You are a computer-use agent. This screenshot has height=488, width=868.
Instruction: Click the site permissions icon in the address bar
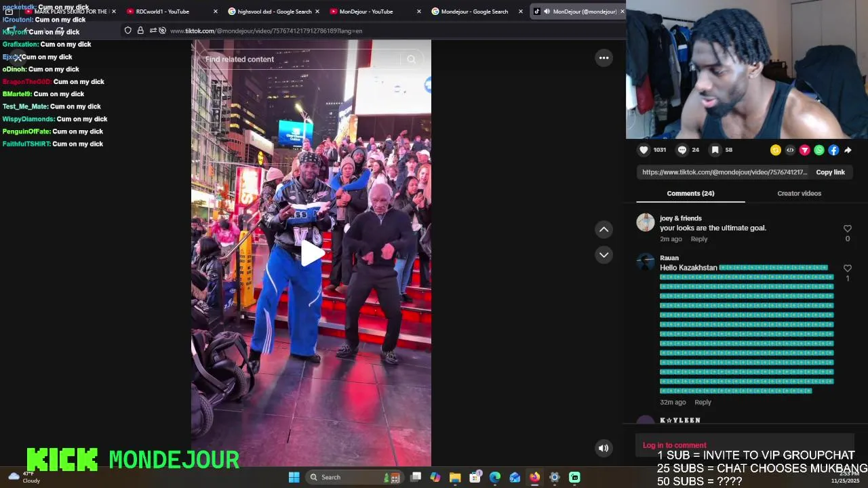tap(153, 30)
